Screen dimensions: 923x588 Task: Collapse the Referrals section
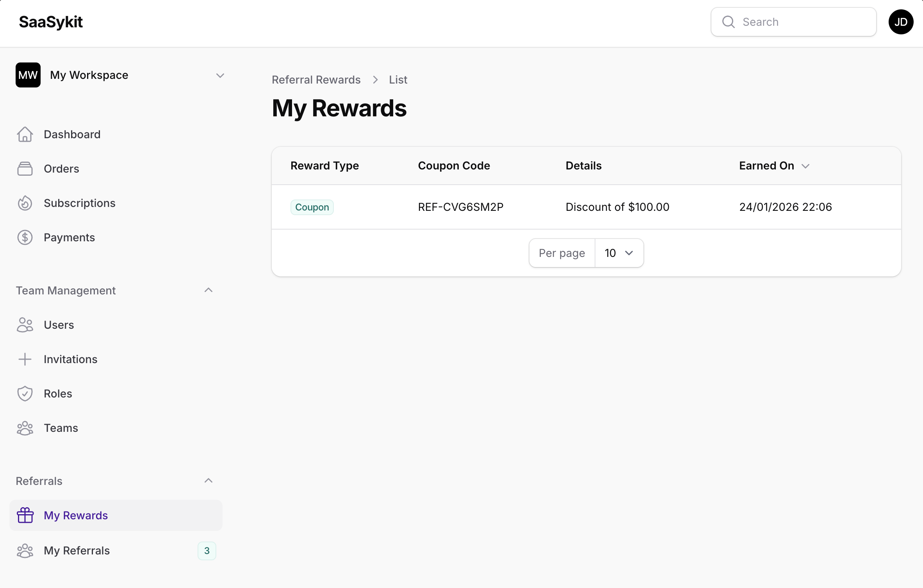click(208, 481)
